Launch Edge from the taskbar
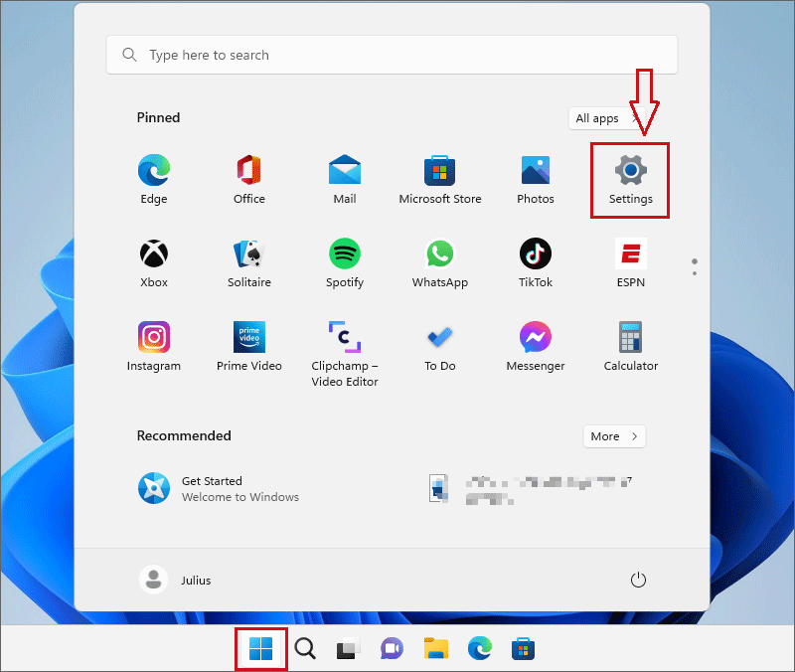Image resolution: width=795 pixels, height=672 pixels. pyautogui.click(x=480, y=649)
